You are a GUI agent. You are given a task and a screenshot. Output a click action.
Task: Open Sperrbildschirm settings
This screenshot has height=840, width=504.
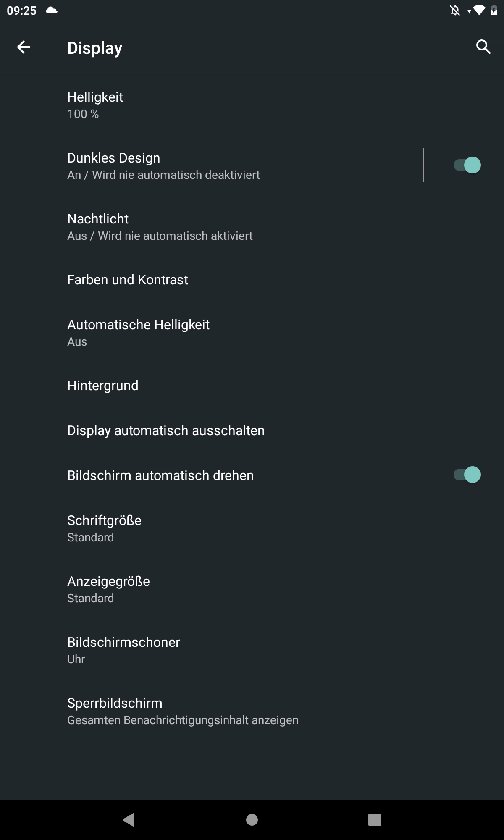(252, 711)
